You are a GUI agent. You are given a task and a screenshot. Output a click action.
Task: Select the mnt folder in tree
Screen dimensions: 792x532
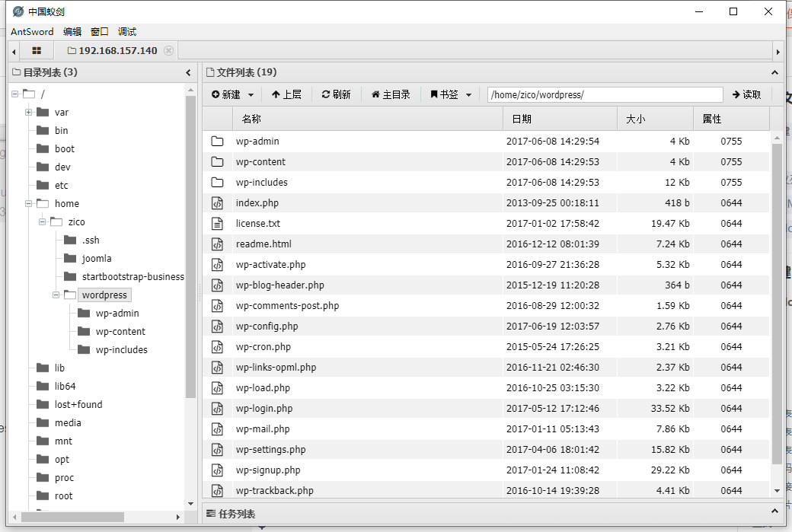(63, 441)
